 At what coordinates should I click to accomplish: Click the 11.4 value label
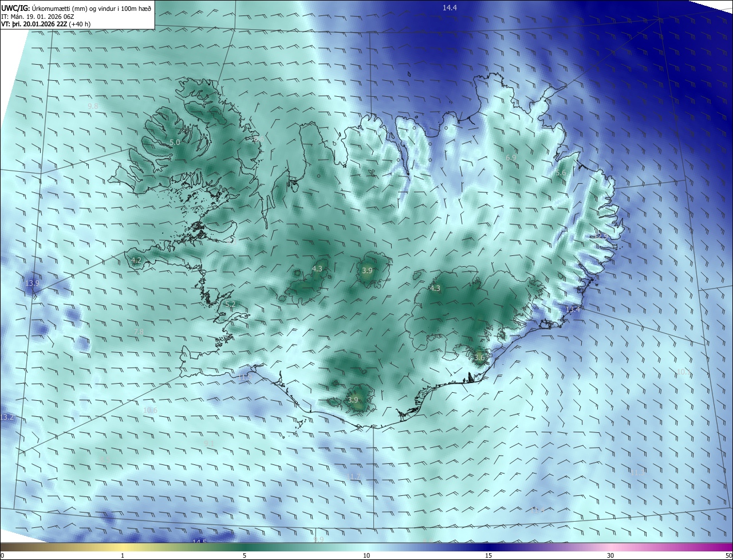537,510
